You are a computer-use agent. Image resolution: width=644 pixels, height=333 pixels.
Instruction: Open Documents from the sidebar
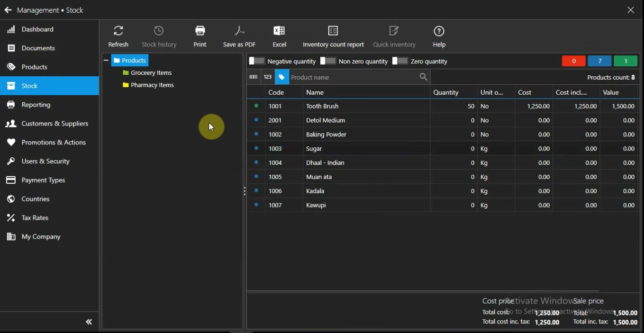click(x=50, y=48)
